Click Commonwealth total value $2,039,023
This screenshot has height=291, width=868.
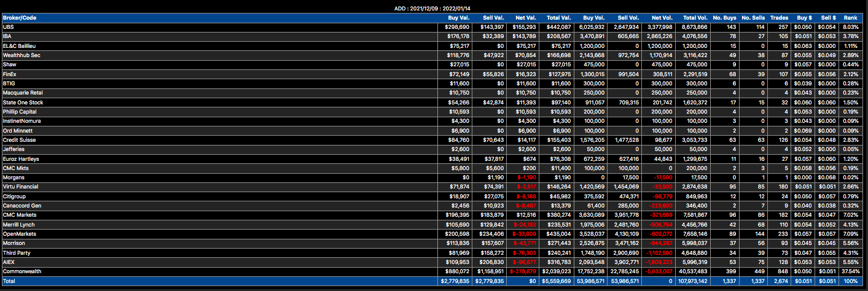[x=557, y=271]
